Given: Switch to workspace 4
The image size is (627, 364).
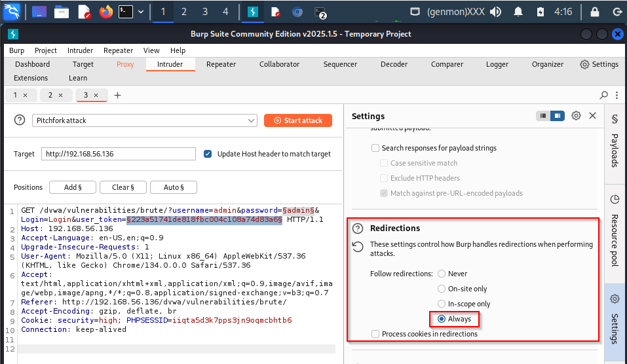Looking at the screenshot, I should click(225, 12).
